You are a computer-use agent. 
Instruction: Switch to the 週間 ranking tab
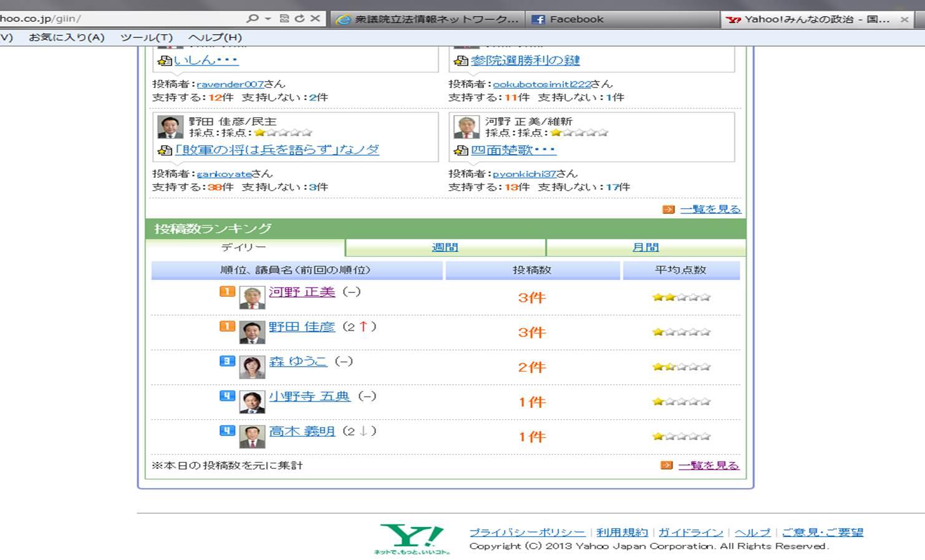(445, 248)
